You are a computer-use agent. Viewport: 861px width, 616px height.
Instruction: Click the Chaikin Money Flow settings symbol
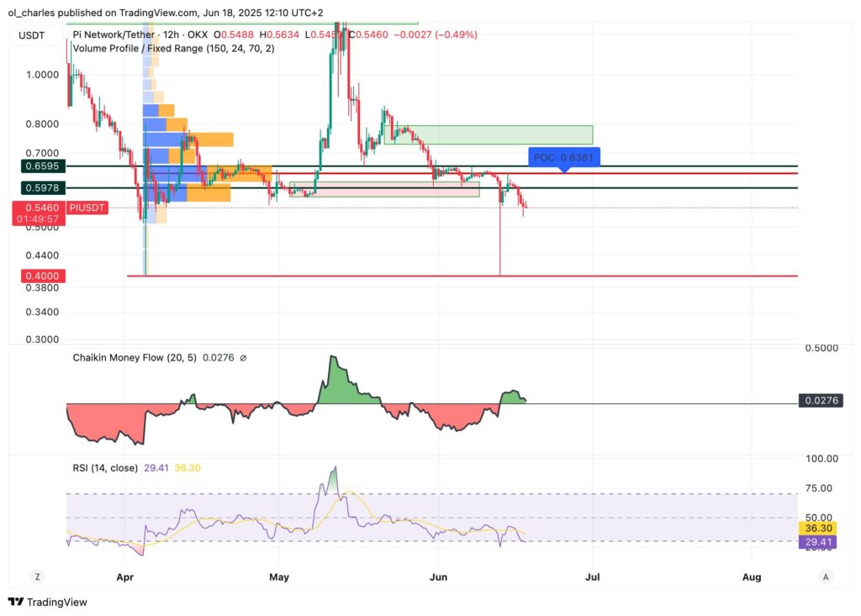pyautogui.click(x=243, y=358)
